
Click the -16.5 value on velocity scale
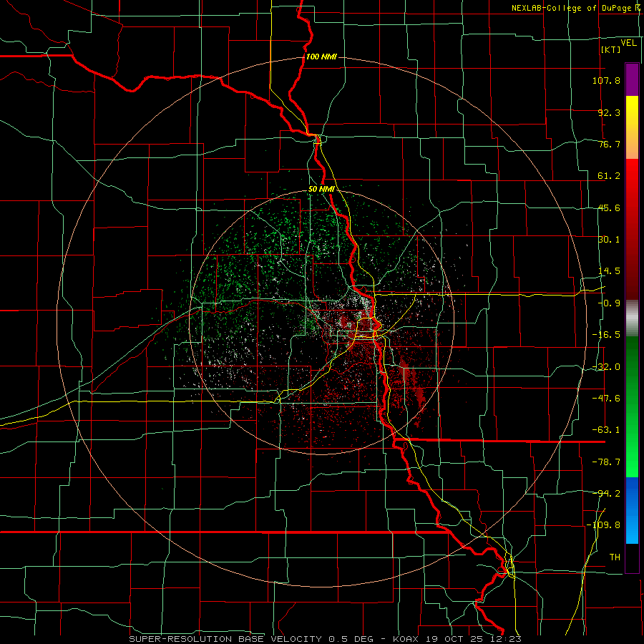point(606,335)
